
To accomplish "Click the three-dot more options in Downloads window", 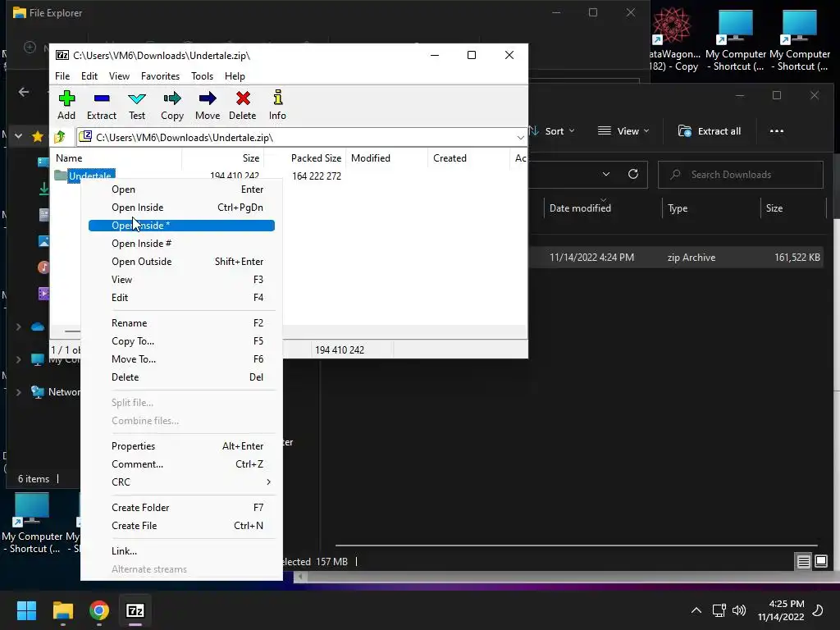I will (x=777, y=130).
